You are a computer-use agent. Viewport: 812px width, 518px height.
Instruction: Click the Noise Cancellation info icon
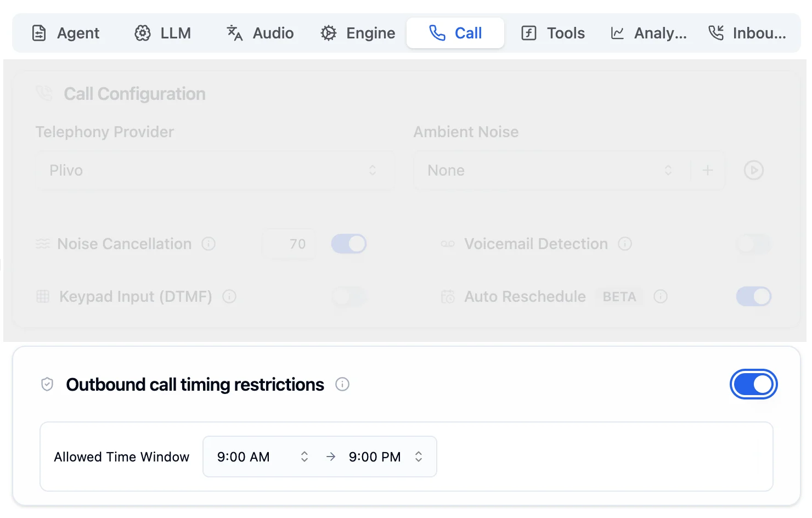click(x=208, y=244)
